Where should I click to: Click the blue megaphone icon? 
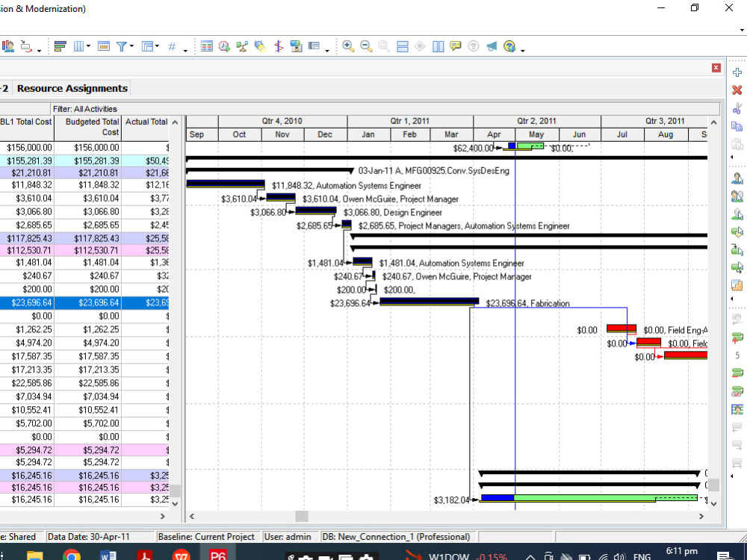pos(492,46)
